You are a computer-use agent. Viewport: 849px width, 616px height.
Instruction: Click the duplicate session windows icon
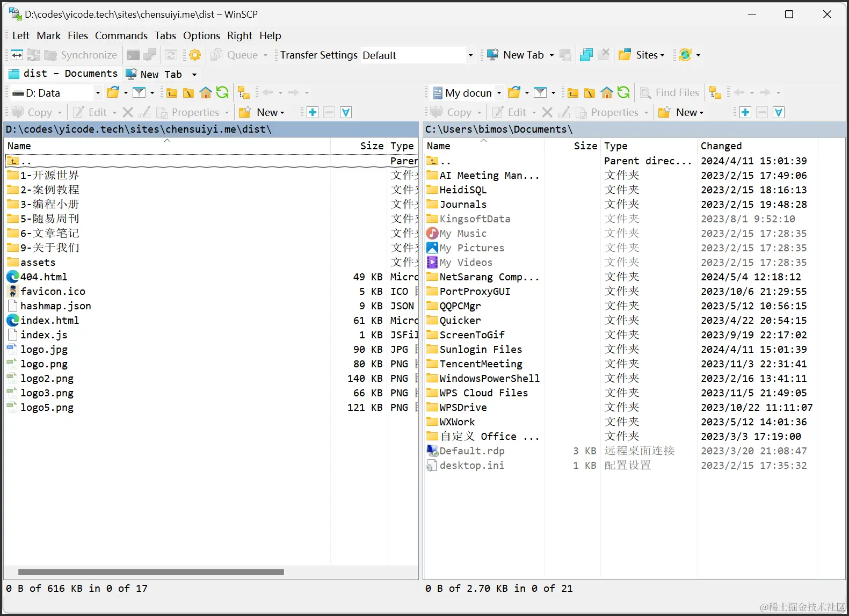click(x=586, y=55)
